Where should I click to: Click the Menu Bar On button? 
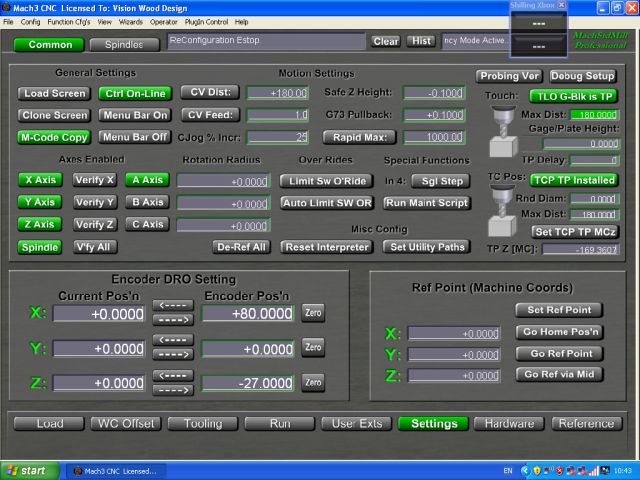[x=135, y=115]
